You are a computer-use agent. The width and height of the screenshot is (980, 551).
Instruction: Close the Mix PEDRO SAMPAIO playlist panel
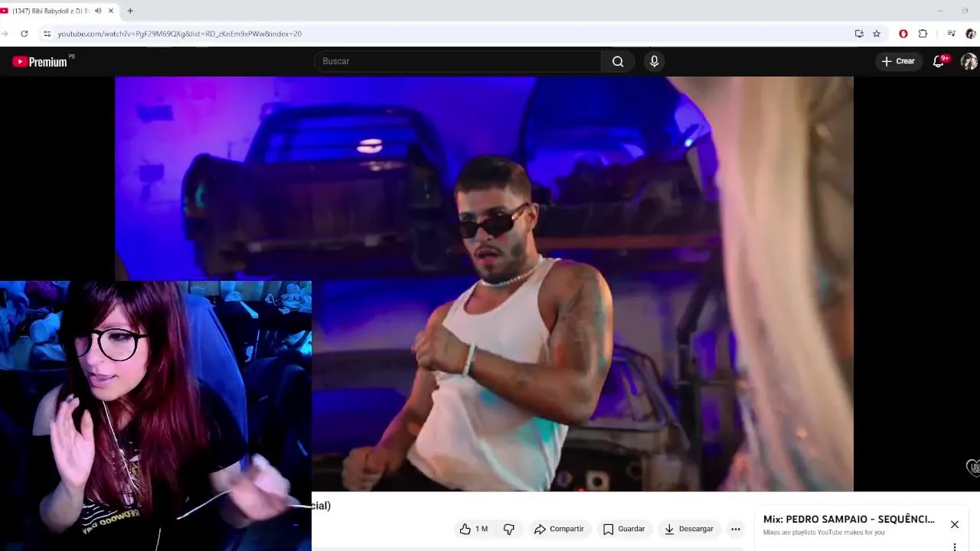tap(955, 524)
